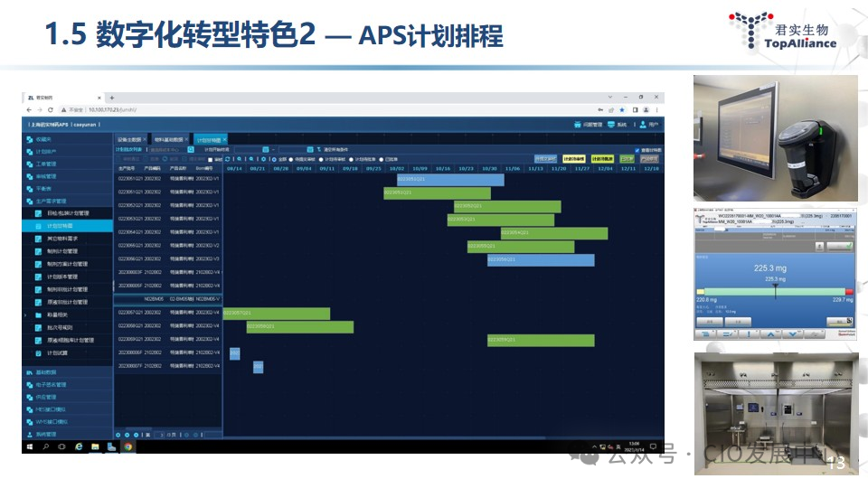
Task: Click the 问题管理 icon in top bar
Action: pyautogui.click(x=578, y=125)
